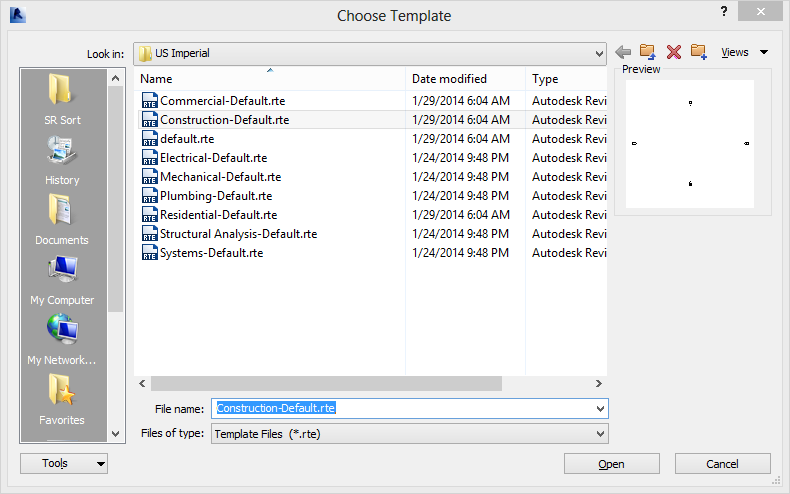Click the Cancel button
Screen dimensions: 790x494
(722, 464)
